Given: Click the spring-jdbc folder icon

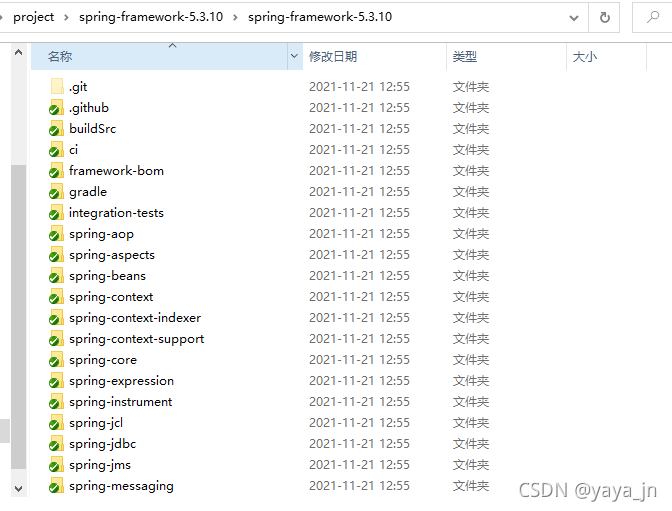Looking at the screenshot, I should point(57,443).
